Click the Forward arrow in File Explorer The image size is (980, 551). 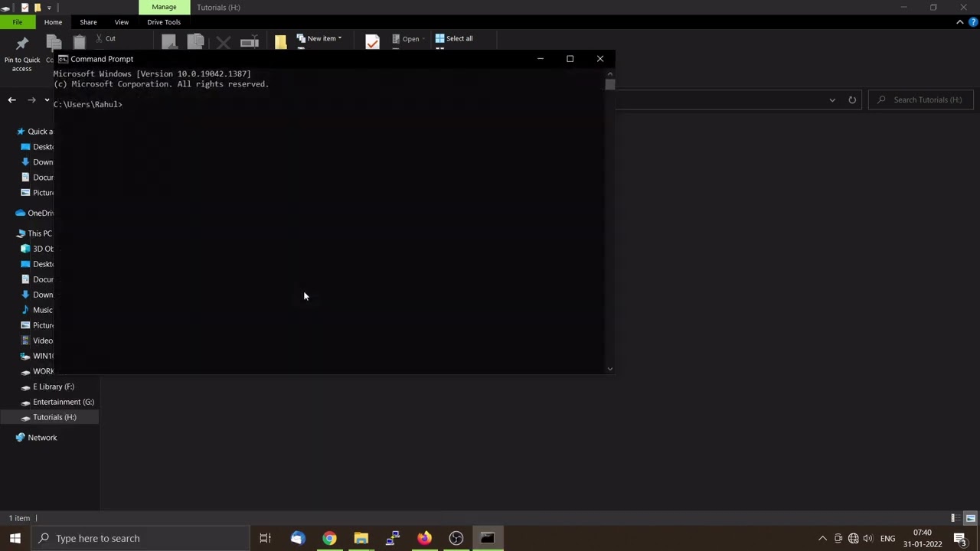[31, 99]
